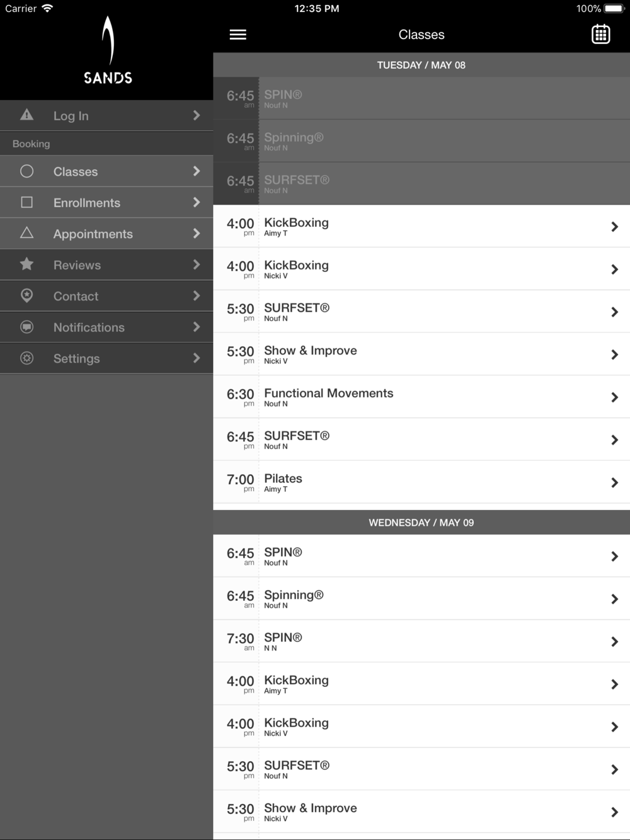Open the calendar date picker icon
Screen dimensions: 630x840
click(600, 34)
